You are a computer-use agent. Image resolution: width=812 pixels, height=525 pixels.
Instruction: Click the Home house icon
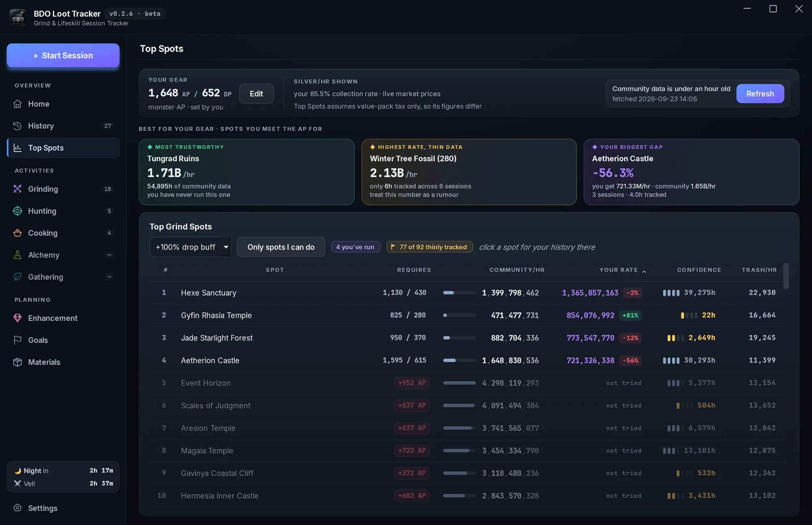coord(17,104)
